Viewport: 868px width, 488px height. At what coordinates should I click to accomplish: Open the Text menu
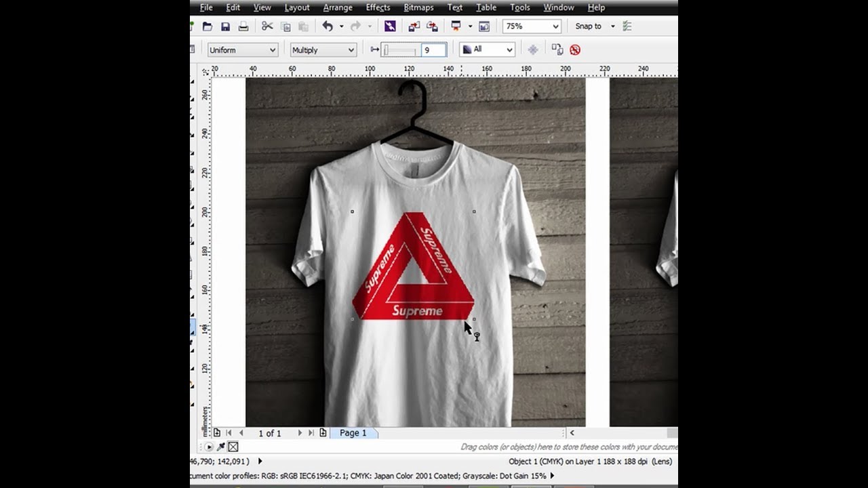click(x=455, y=7)
